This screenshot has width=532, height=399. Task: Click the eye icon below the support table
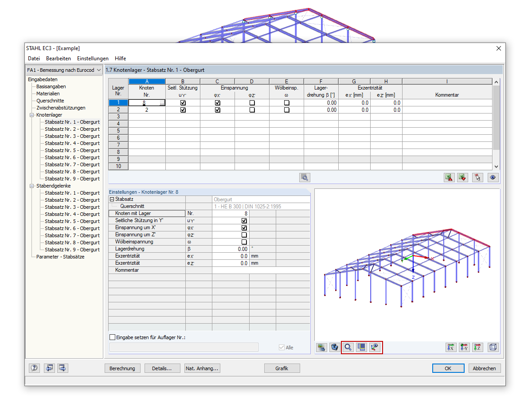point(492,177)
